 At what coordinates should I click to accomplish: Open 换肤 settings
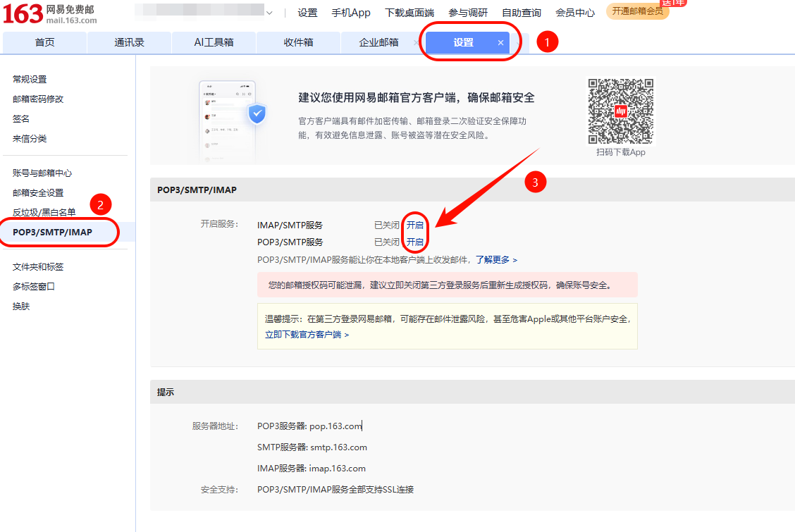[20, 306]
